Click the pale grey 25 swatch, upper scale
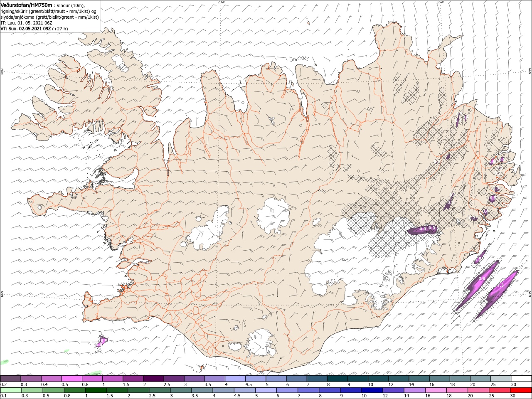The width and height of the screenshot is (532, 399). click(x=500, y=379)
